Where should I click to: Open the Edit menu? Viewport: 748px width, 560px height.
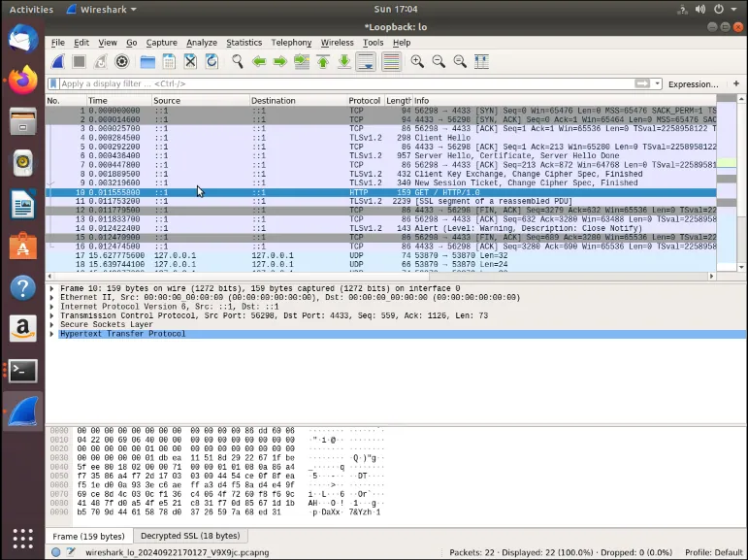click(81, 43)
